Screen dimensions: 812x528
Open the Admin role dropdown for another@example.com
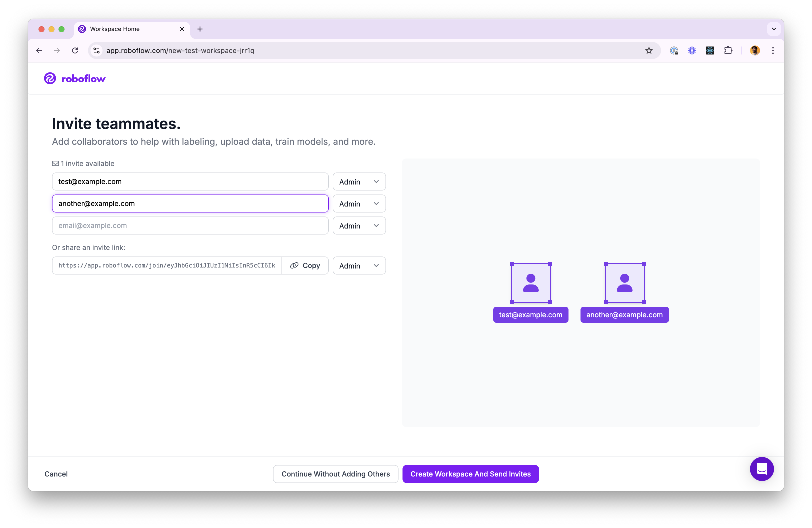[x=358, y=204]
